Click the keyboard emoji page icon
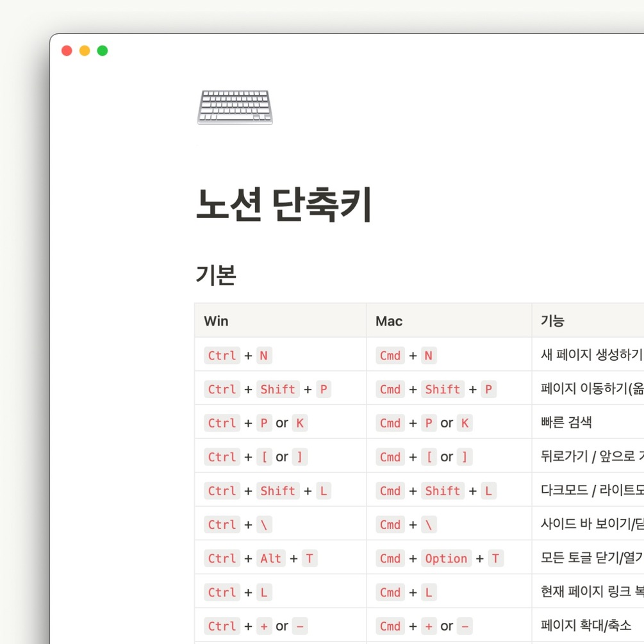 (x=235, y=107)
